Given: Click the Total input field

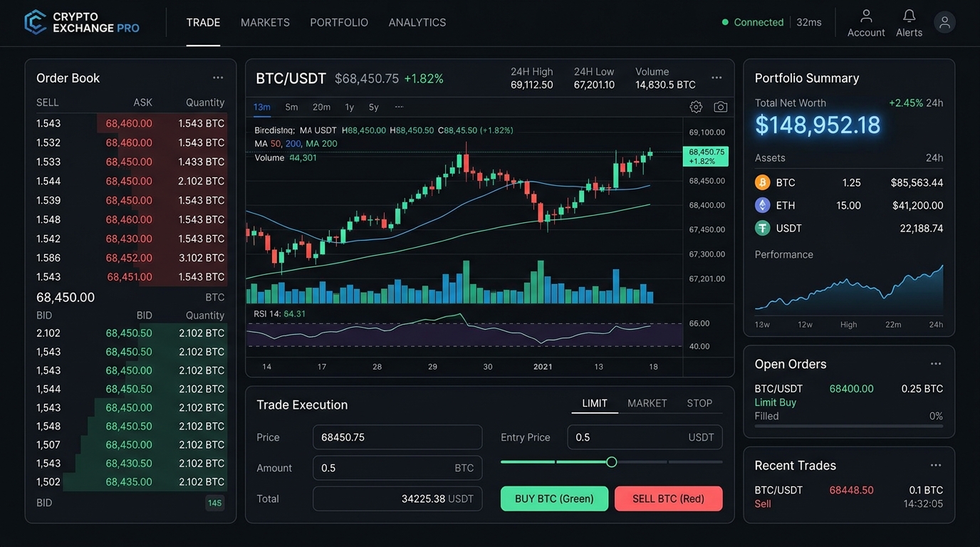Looking at the screenshot, I should click(x=397, y=499).
